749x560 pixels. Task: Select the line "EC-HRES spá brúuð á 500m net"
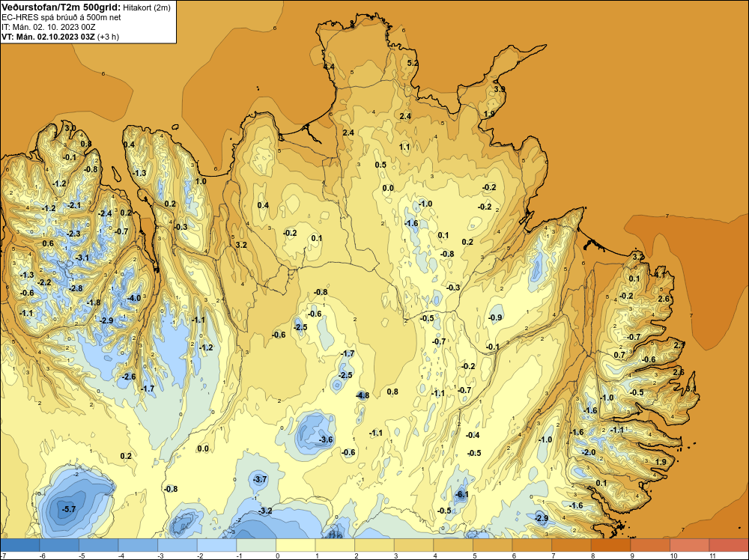point(61,17)
